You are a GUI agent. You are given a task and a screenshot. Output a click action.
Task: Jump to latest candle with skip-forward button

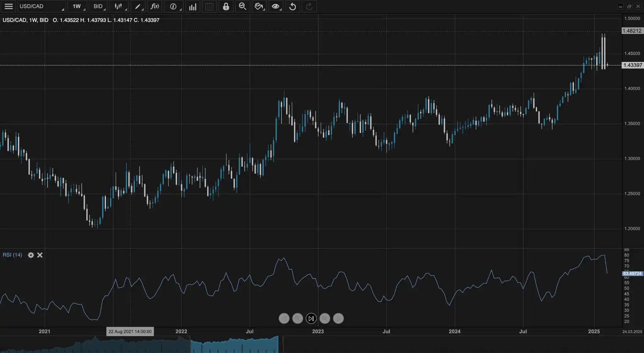point(311,318)
